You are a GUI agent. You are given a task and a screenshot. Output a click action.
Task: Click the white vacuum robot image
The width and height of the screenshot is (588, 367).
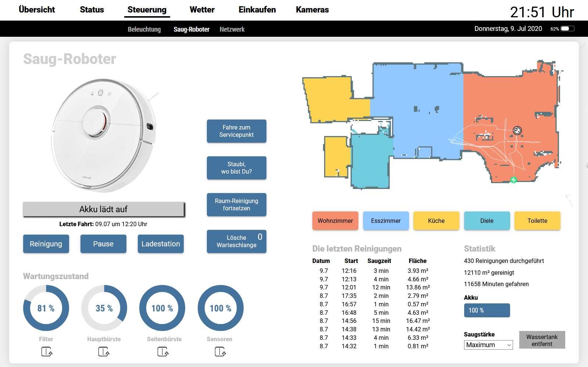(x=104, y=135)
